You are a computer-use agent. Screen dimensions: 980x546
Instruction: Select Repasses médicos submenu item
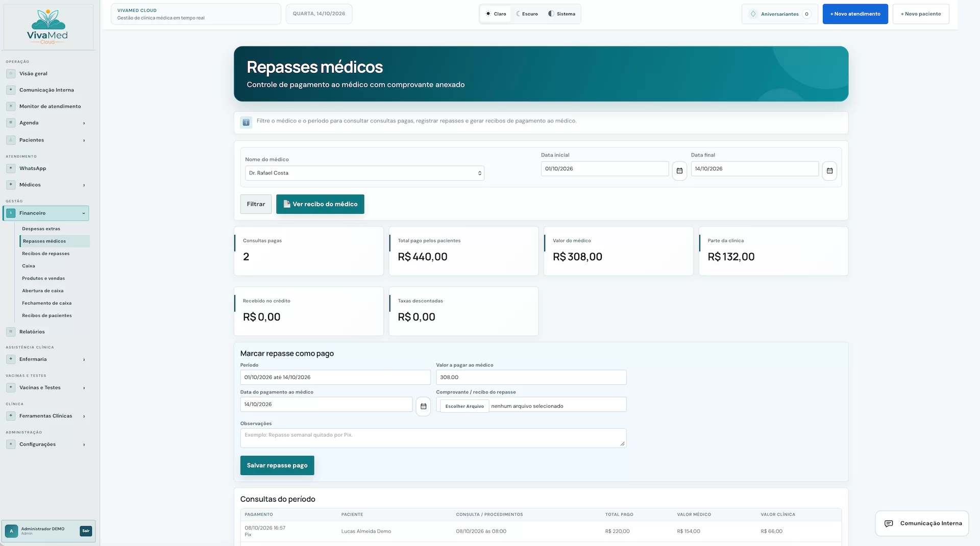click(55, 241)
